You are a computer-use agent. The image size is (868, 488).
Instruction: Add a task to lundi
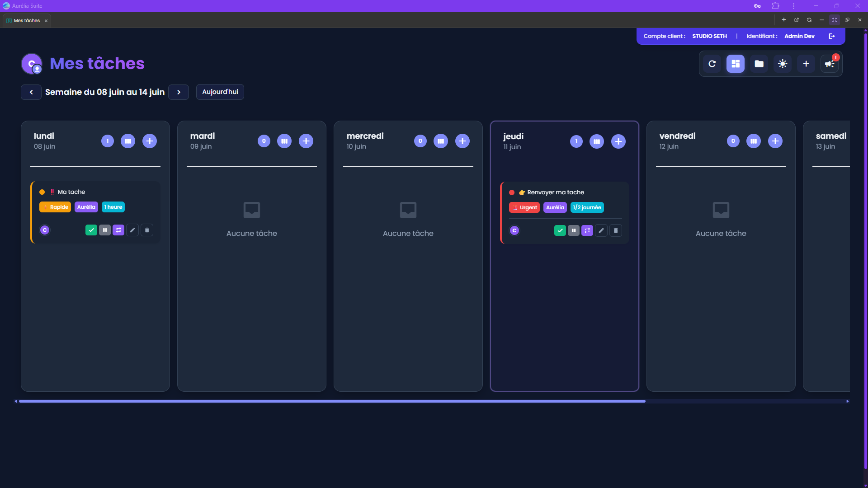click(150, 141)
